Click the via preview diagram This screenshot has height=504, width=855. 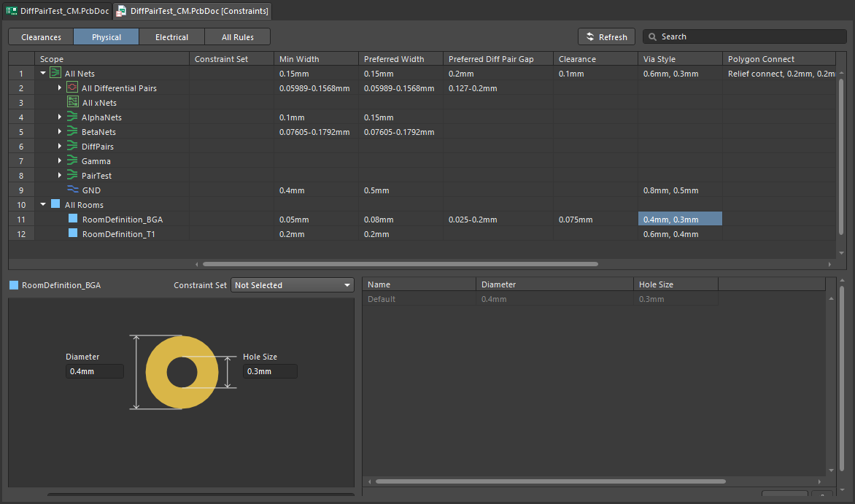coord(182,372)
